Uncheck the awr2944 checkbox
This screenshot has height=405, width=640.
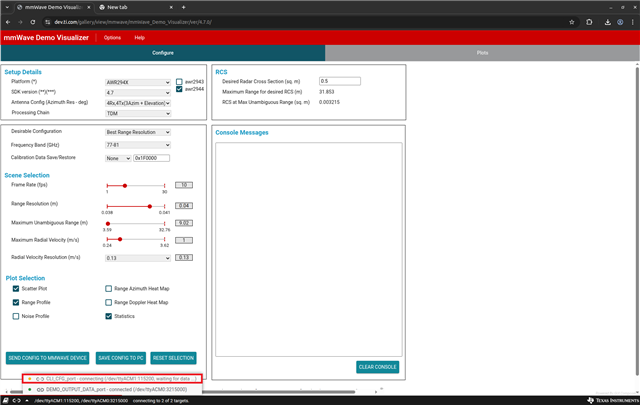(179, 89)
